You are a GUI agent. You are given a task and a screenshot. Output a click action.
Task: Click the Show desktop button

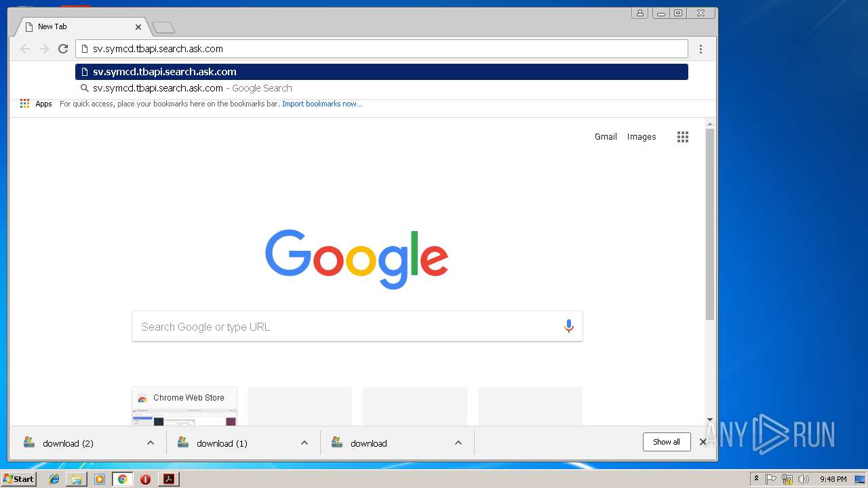pyautogui.click(x=860, y=479)
